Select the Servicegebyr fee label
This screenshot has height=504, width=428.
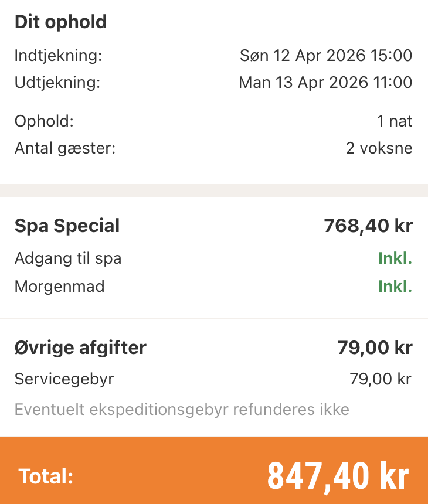click(x=64, y=379)
